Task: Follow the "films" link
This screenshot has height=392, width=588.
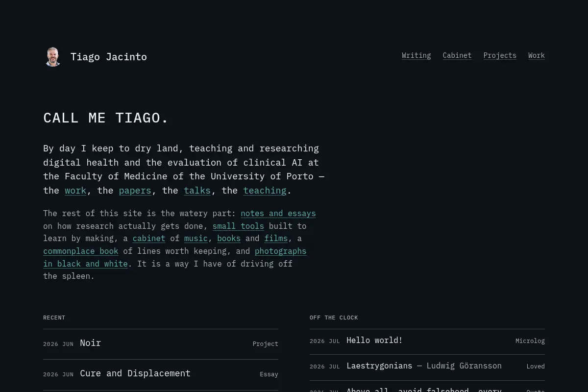Action: click(276, 238)
